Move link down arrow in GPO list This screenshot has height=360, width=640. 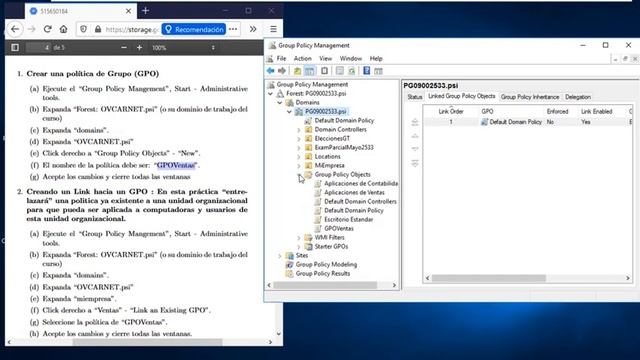415,149
